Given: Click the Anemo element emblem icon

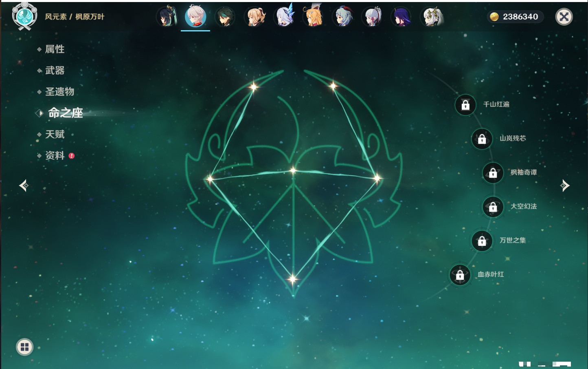Looking at the screenshot, I should [24, 16].
